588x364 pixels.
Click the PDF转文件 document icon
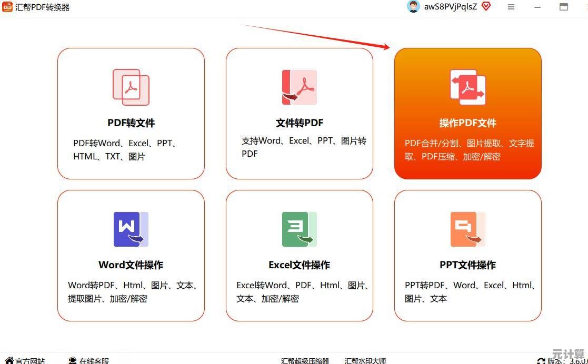131,87
